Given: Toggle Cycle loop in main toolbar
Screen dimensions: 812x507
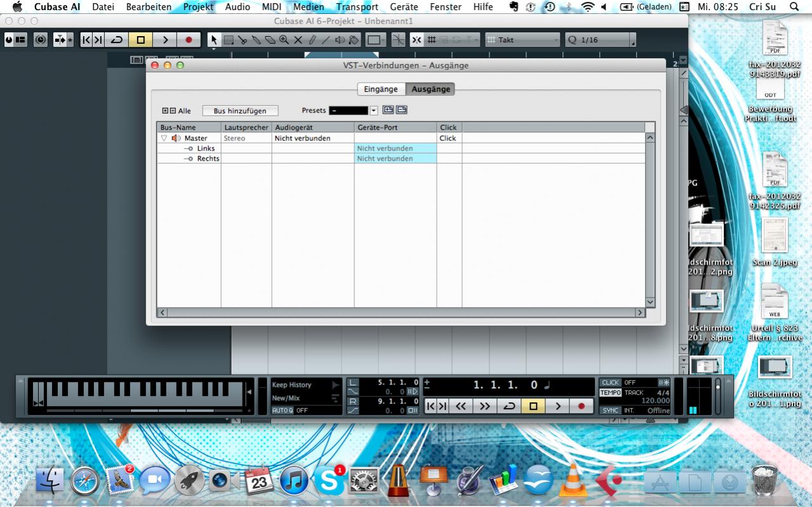Looking at the screenshot, I should click(117, 39).
